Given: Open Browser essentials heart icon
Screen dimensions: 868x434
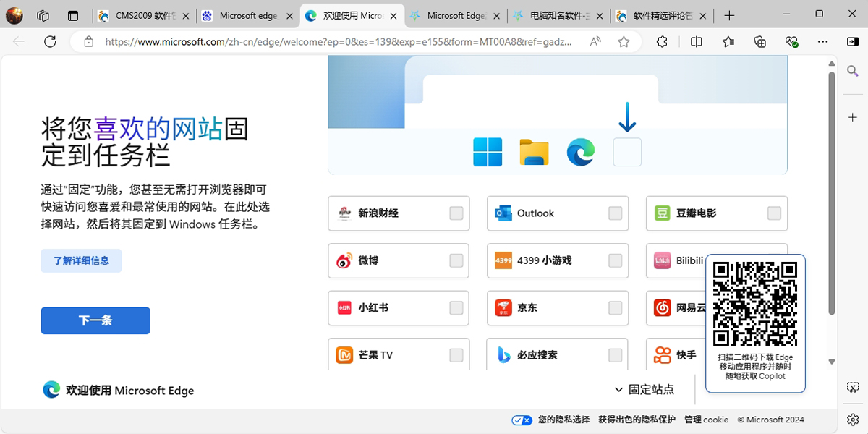Looking at the screenshot, I should tap(792, 42).
